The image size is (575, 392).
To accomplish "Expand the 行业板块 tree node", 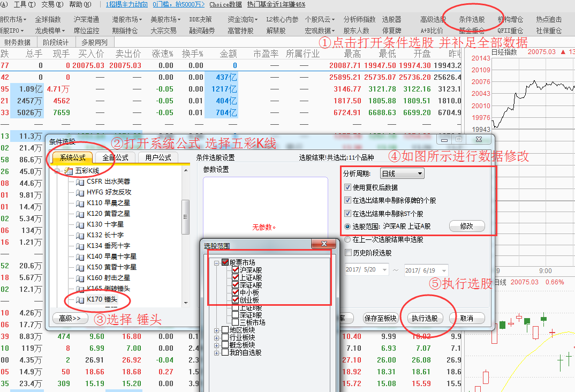I will (217, 338).
